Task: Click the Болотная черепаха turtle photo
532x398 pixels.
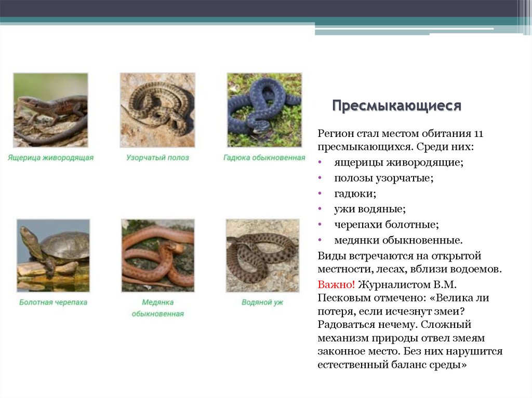Action: [x=54, y=256]
